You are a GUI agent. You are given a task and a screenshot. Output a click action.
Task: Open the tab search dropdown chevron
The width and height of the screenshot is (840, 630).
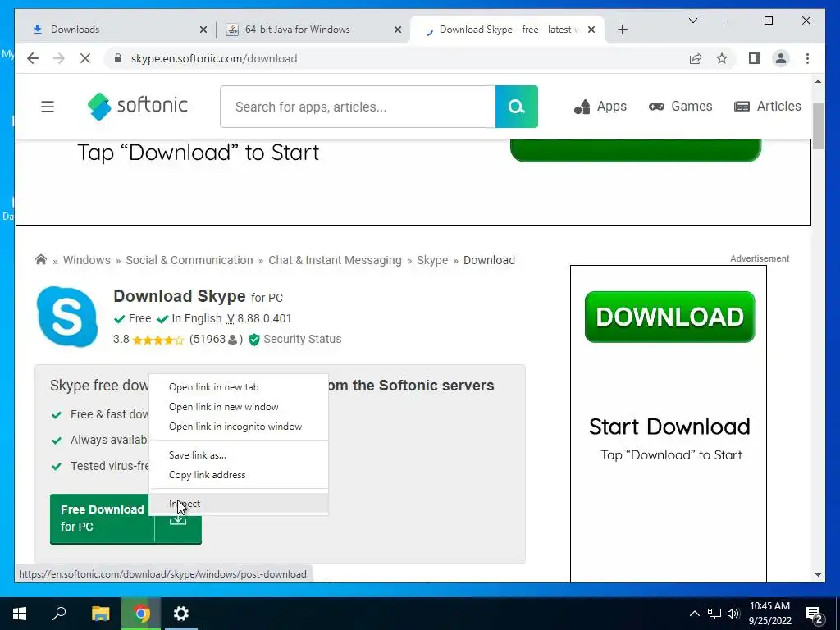point(693,21)
